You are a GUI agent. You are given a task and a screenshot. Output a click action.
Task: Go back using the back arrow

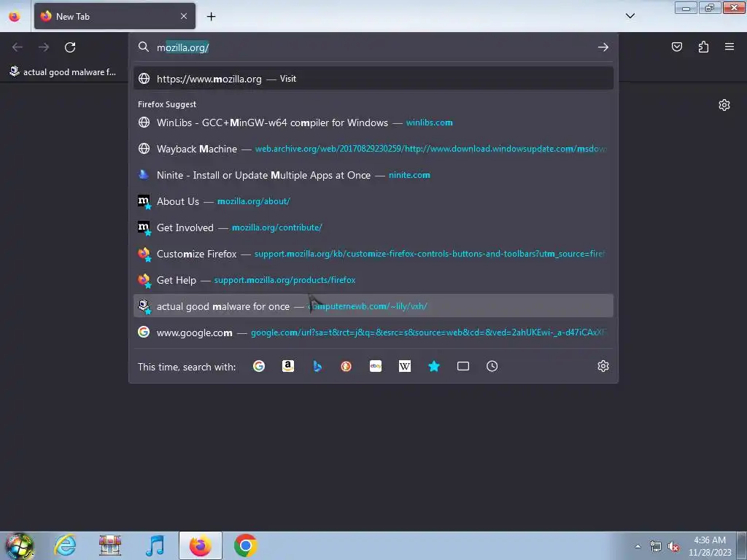[18, 47]
